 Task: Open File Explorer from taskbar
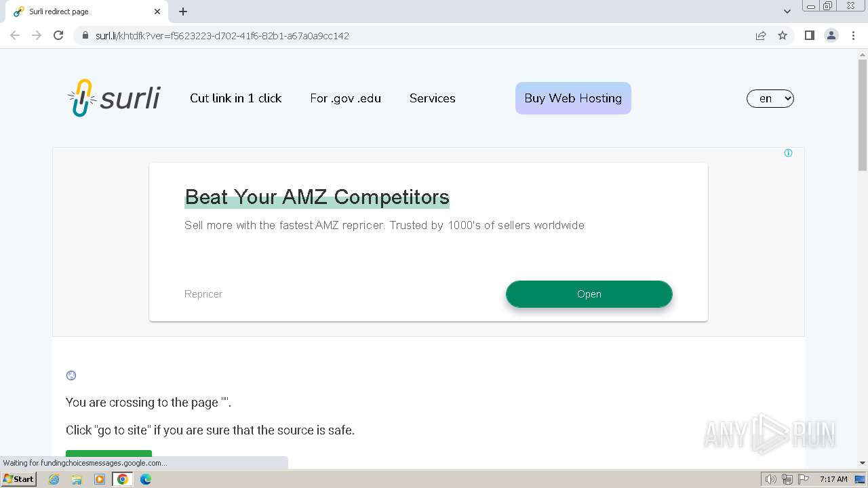point(77,479)
